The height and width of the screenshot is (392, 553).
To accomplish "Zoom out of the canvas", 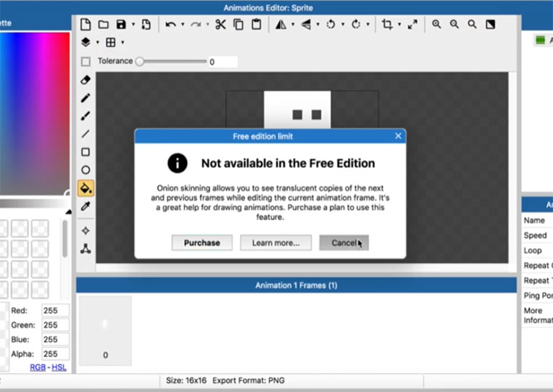I will pyautogui.click(x=454, y=25).
